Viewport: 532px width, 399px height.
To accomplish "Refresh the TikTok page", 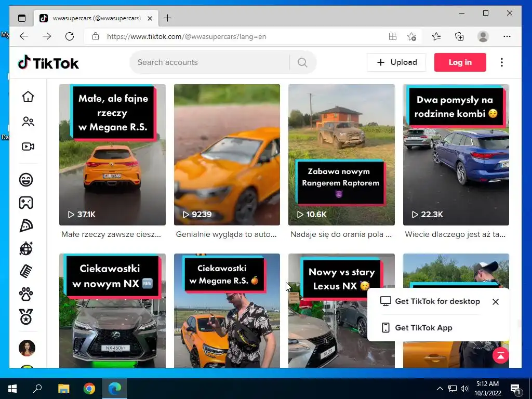I will coord(70,36).
